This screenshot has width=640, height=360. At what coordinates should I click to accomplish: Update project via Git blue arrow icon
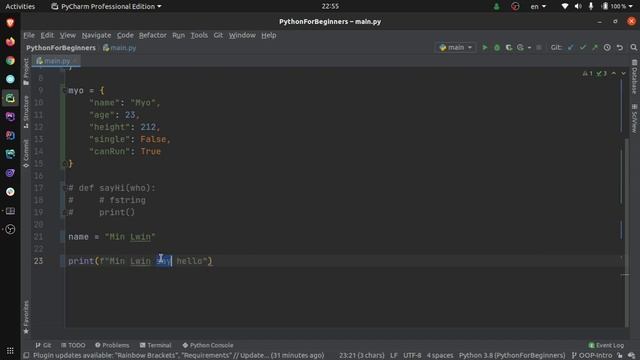pos(570,48)
